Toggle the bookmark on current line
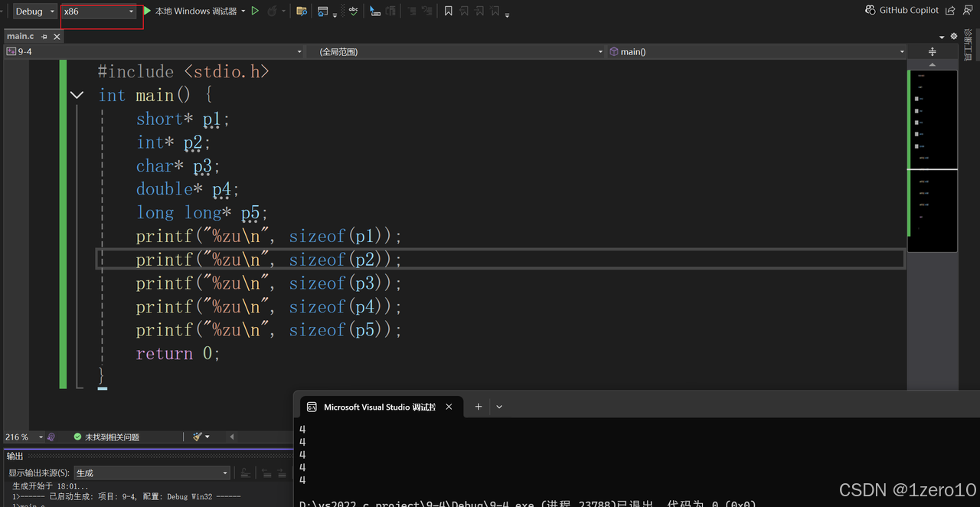Viewport: 980px width, 507px height. [449, 11]
